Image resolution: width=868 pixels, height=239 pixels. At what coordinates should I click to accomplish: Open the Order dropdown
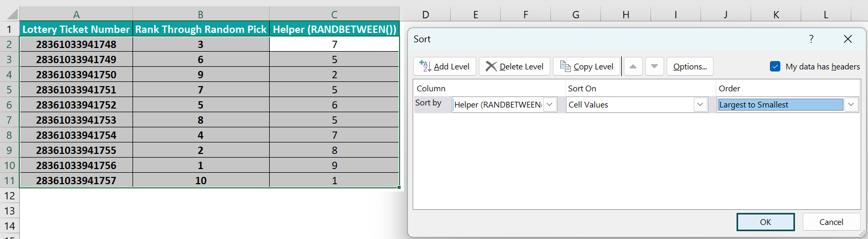pyautogui.click(x=851, y=104)
